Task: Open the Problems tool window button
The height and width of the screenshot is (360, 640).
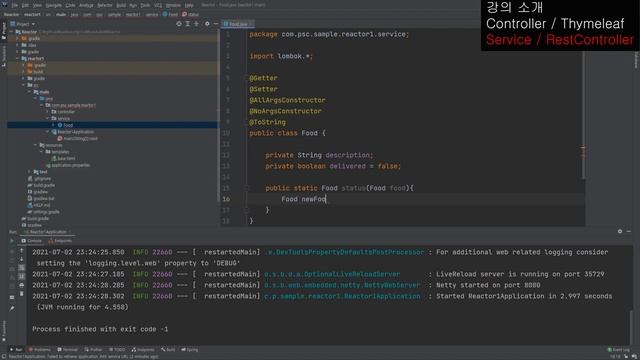Action: [x=40, y=350]
